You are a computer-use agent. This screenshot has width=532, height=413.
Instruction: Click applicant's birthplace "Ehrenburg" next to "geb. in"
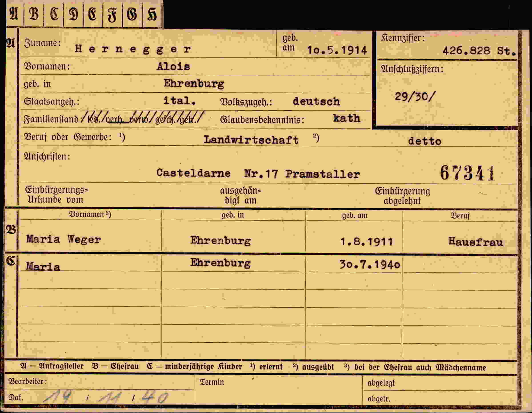194,84
